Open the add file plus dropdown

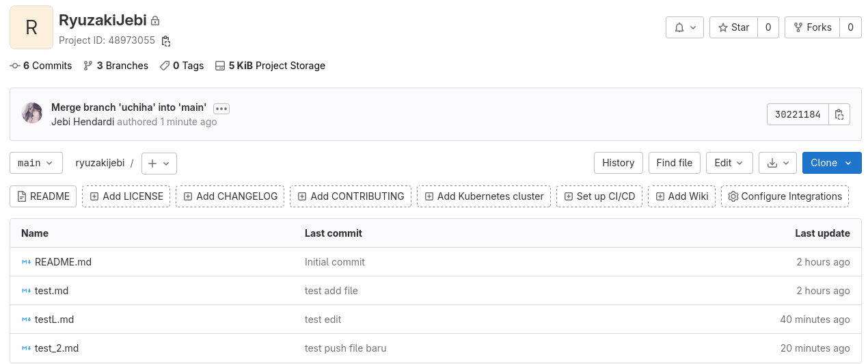159,163
